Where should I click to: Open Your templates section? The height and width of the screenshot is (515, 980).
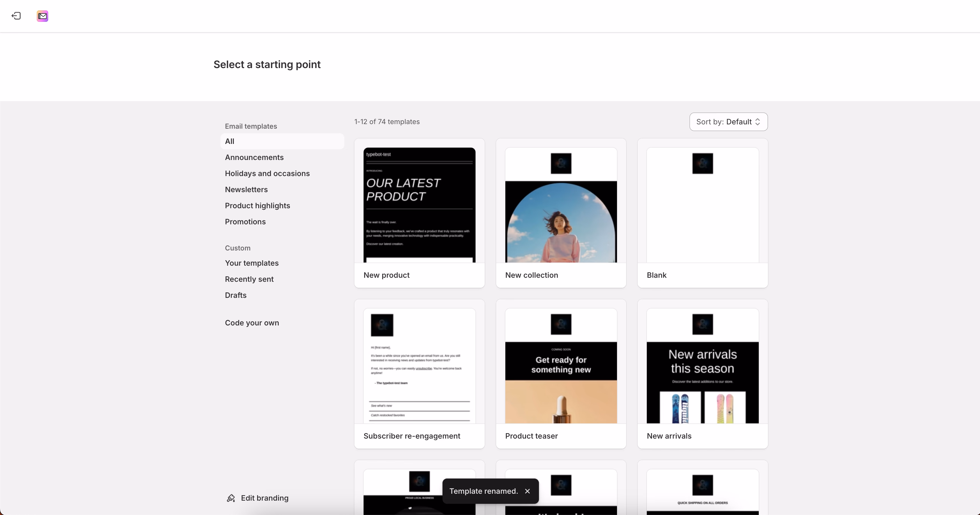pyautogui.click(x=251, y=263)
